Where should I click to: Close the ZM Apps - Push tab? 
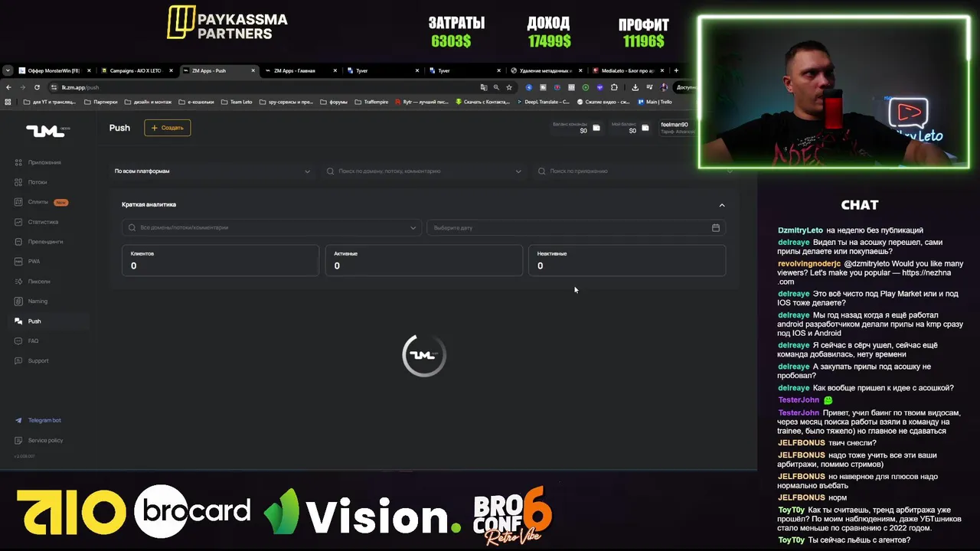coord(253,70)
